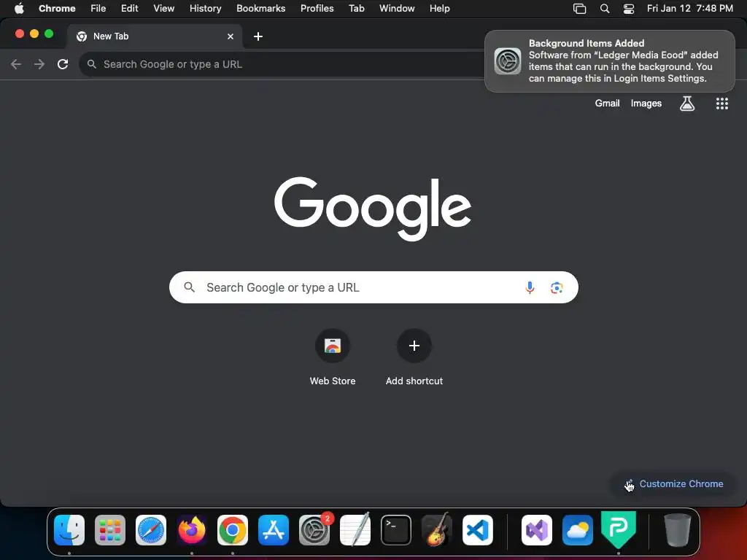747x560 pixels.
Task: Open the Google apps grid
Action: [722, 104]
